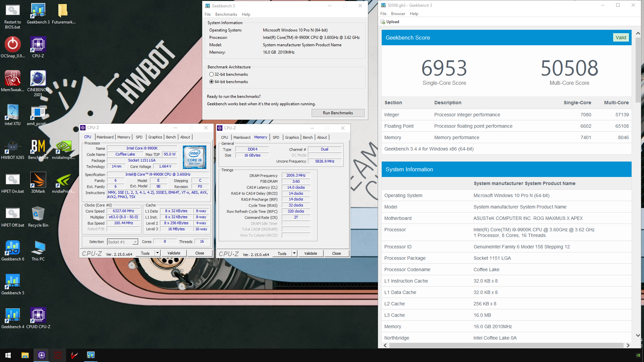
Task: Open Socket #1 selection dropdown in CPU-Z
Action: (x=122, y=242)
